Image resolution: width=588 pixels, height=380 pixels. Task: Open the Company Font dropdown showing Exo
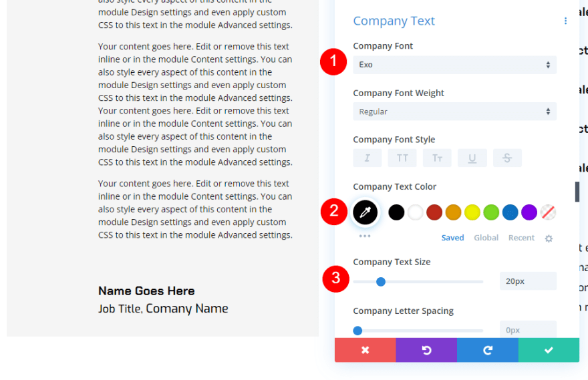click(454, 65)
